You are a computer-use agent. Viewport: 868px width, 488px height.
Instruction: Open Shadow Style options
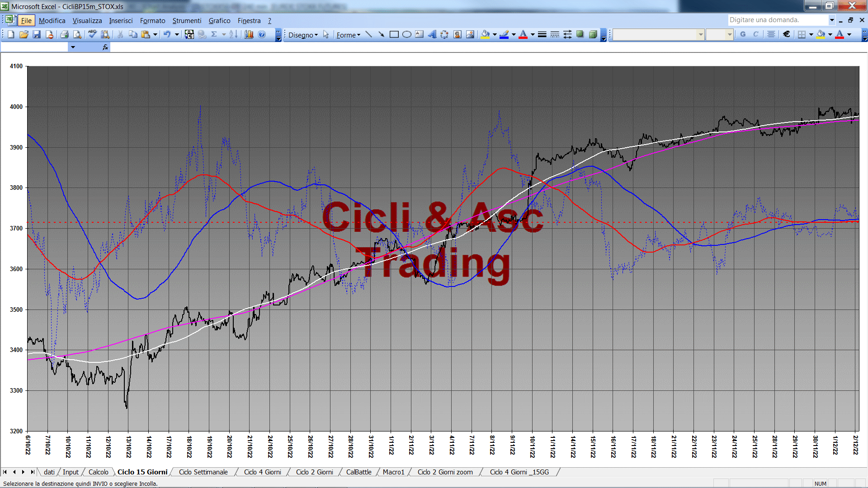point(580,34)
